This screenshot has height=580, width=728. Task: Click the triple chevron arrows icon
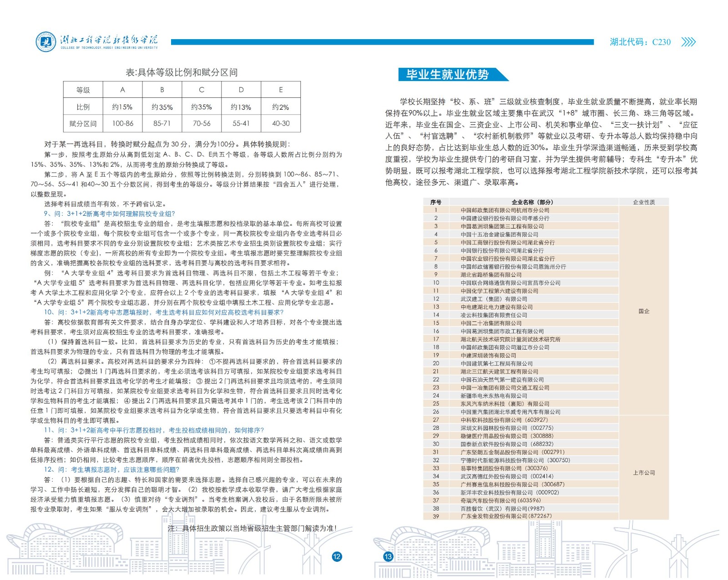(688, 42)
